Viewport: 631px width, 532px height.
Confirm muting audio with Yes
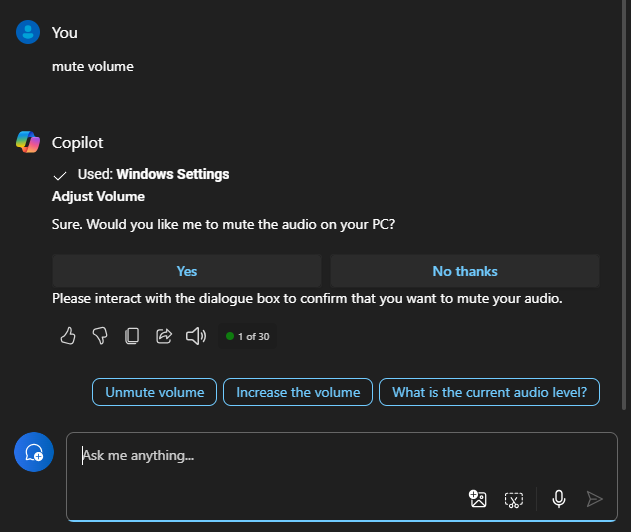tap(187, 271)
